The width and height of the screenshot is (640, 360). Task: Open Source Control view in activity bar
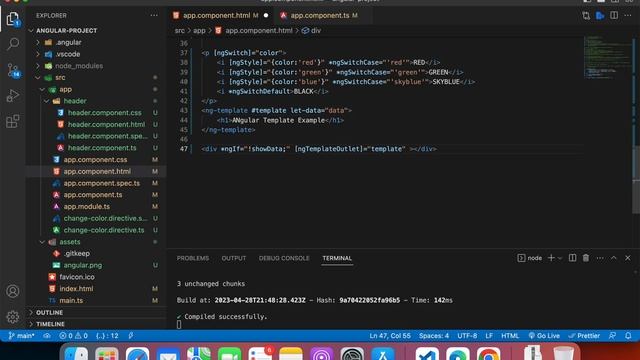point(13,70)
